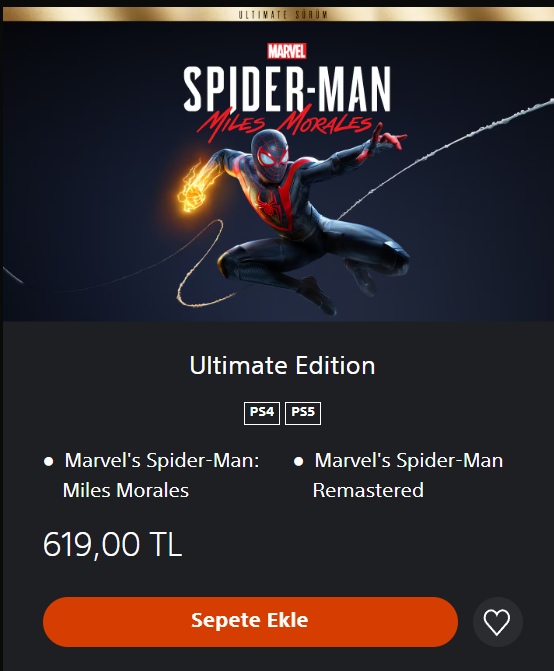Click the Sepete Ekle button
Image resolution: width=554 pixels, height=671 pixels.
coord(250,622)
